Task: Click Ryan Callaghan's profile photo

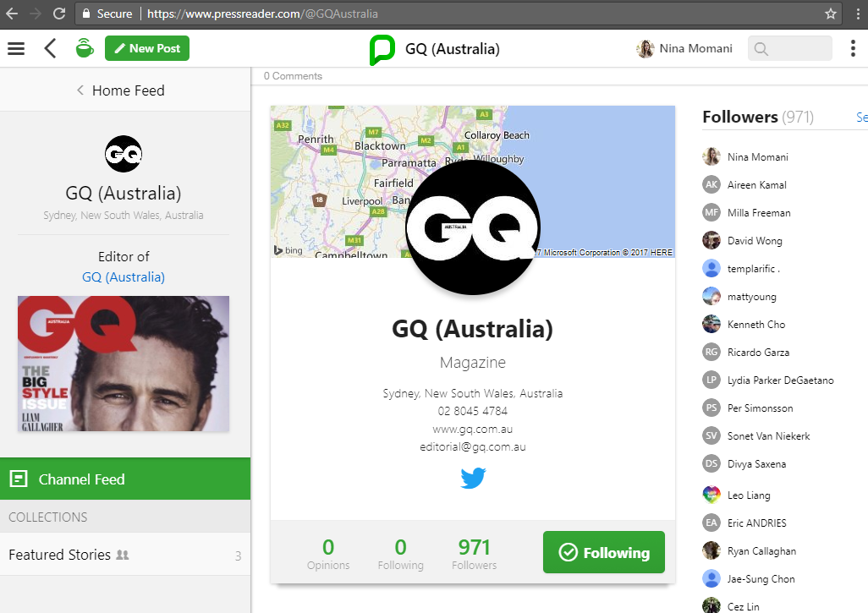Action: point(711,550)
